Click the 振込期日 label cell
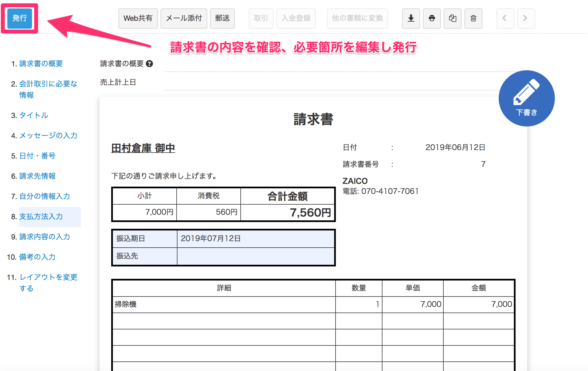The image size is (588, 371). coord(145,239)
